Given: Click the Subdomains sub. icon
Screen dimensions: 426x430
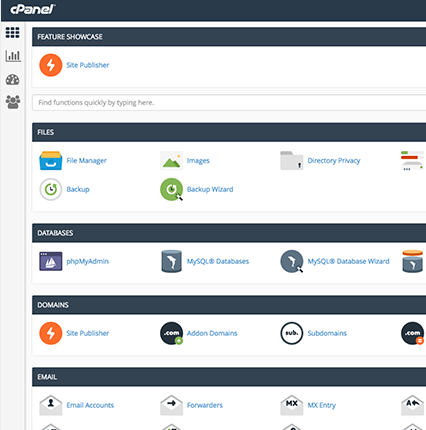Looking at the screenshot, I should 292,333.
